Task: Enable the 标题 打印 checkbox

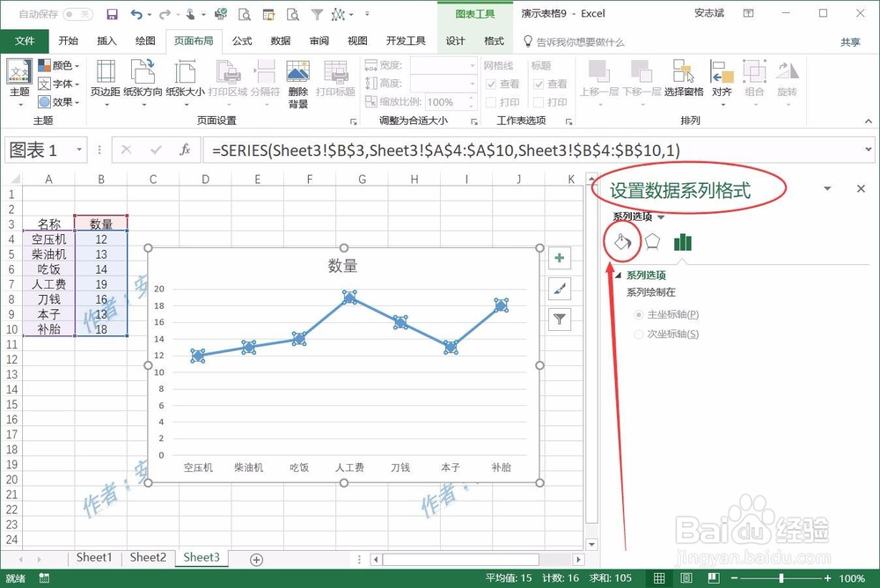Action: pyautogui.click(x=539, y=102)
